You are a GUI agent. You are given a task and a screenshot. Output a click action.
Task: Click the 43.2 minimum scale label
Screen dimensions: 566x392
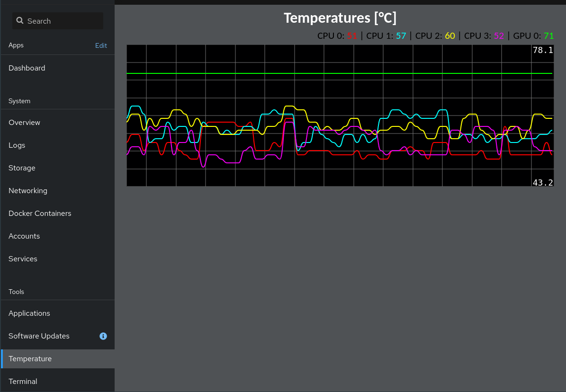coord(543,183)
